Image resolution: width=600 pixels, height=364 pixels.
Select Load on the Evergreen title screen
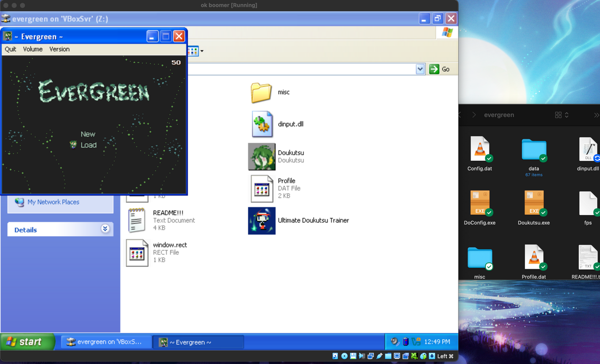88,145
